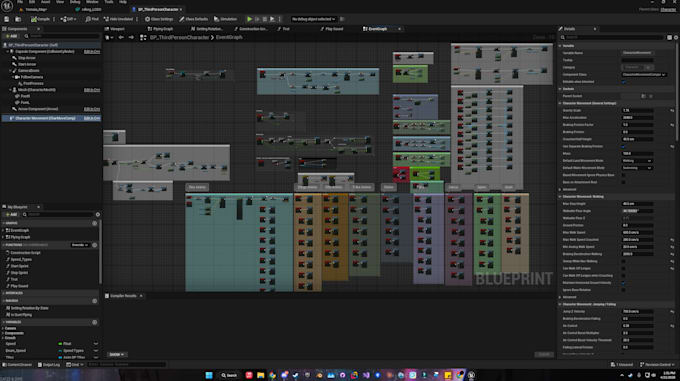680x381 pixels.
Task: Add a new function with the plus icon
Action: (x=95, y=245)
